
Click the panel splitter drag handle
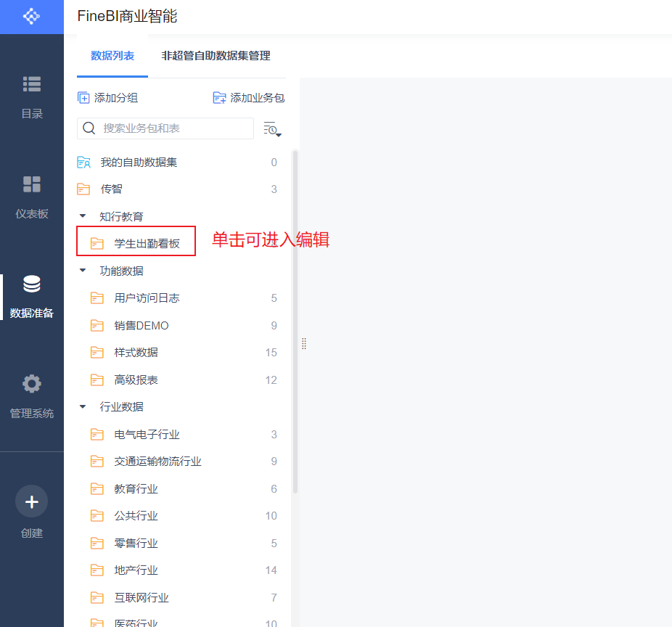point(304,343)
